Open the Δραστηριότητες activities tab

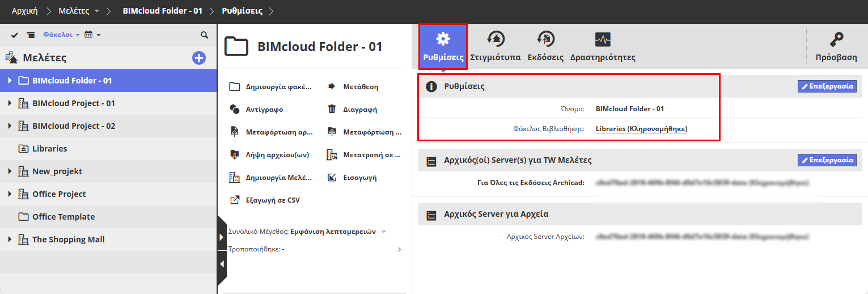coord(602,47)
